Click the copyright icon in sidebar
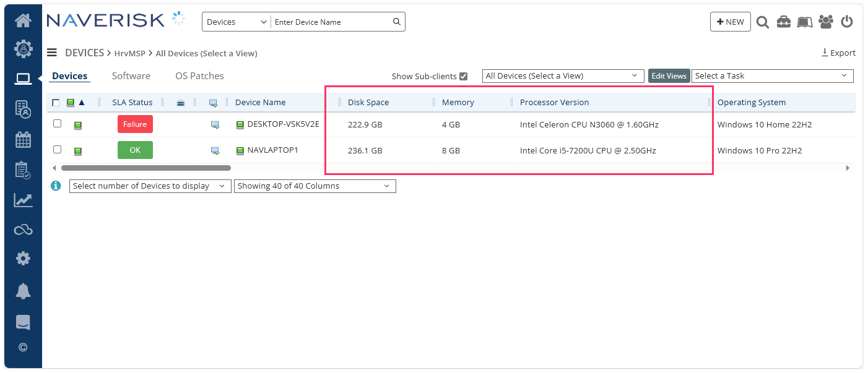Screen dimensions: 868x373 pos(23,347)
